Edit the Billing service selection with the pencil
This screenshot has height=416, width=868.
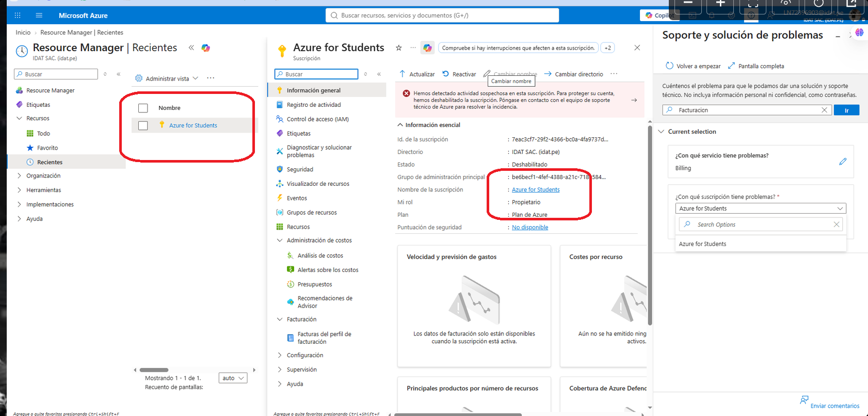pos(843,162)
